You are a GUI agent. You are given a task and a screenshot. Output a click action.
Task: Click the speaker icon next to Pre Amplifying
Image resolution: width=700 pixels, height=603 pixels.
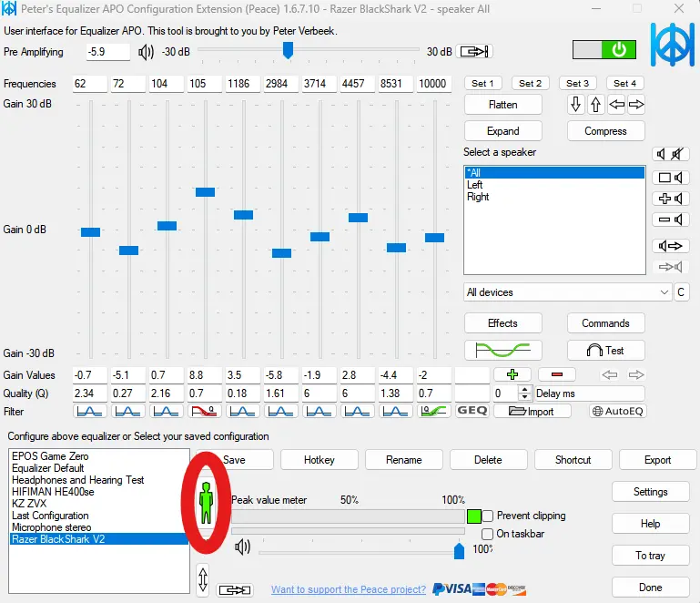click(x=146, y=52)
